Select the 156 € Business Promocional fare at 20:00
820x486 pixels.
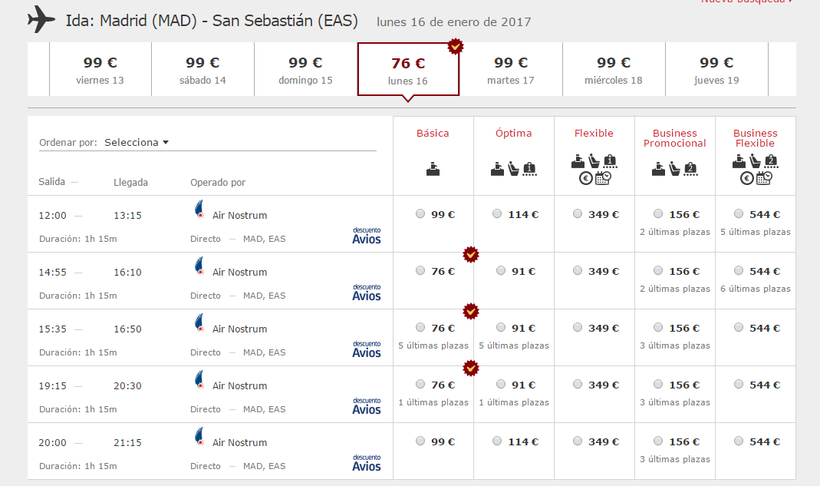tap(659, 442)
